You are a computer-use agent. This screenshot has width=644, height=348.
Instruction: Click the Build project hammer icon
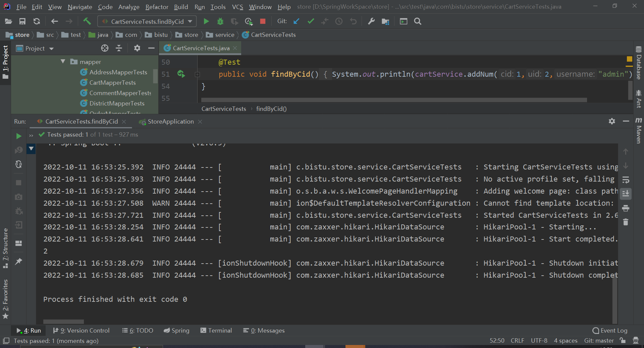[87, 21]
